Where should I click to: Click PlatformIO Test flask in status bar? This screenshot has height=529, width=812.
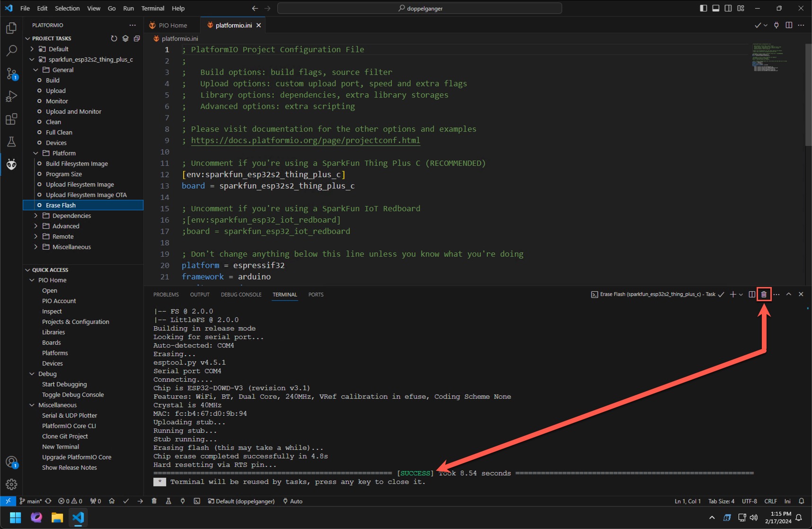168,501
